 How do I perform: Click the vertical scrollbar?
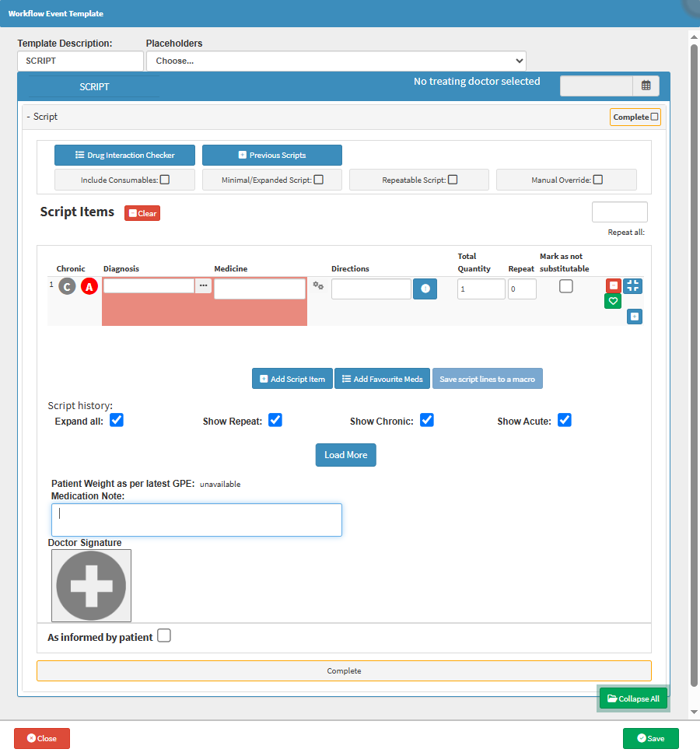click(695, 365)
